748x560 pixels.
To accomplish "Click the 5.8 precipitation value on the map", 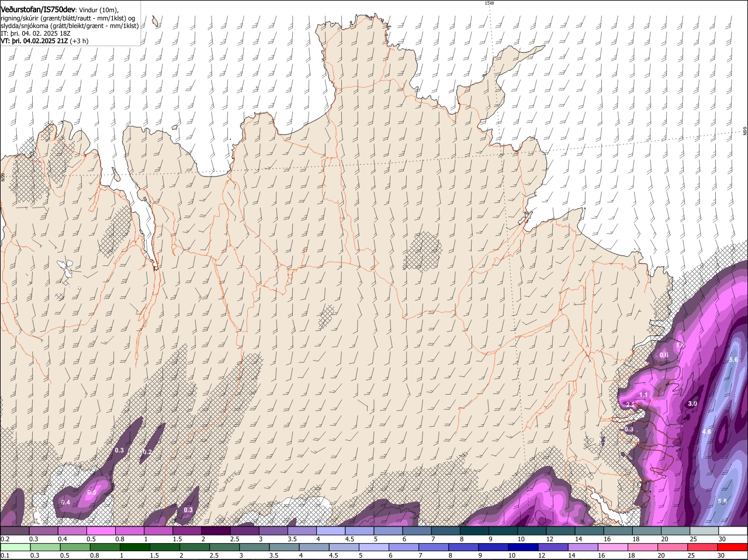I will 723,501.
